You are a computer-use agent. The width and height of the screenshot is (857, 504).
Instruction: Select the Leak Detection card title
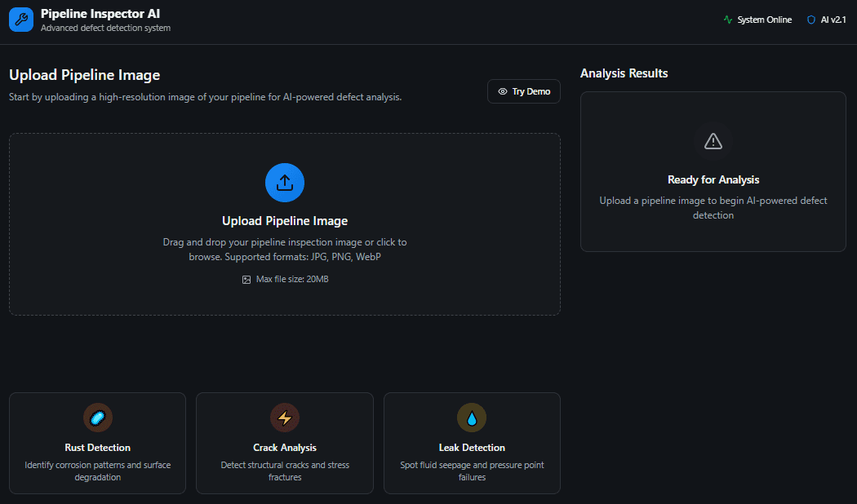[472, 448]
